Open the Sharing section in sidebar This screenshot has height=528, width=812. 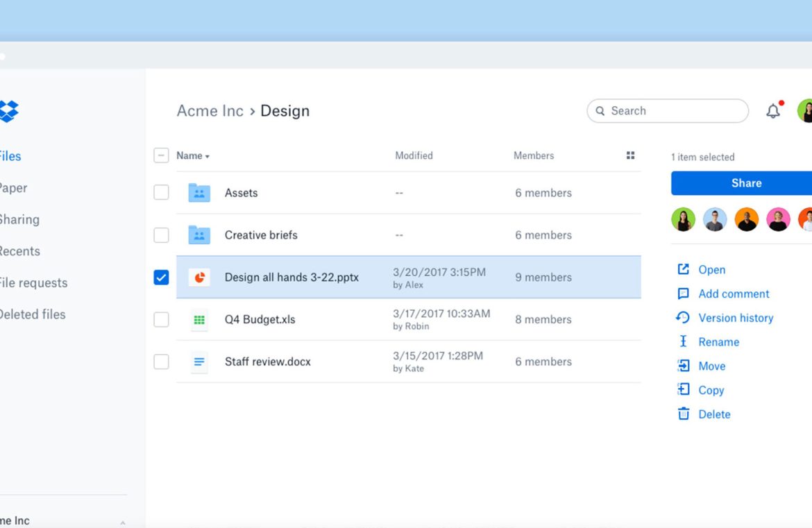[19, 220]
